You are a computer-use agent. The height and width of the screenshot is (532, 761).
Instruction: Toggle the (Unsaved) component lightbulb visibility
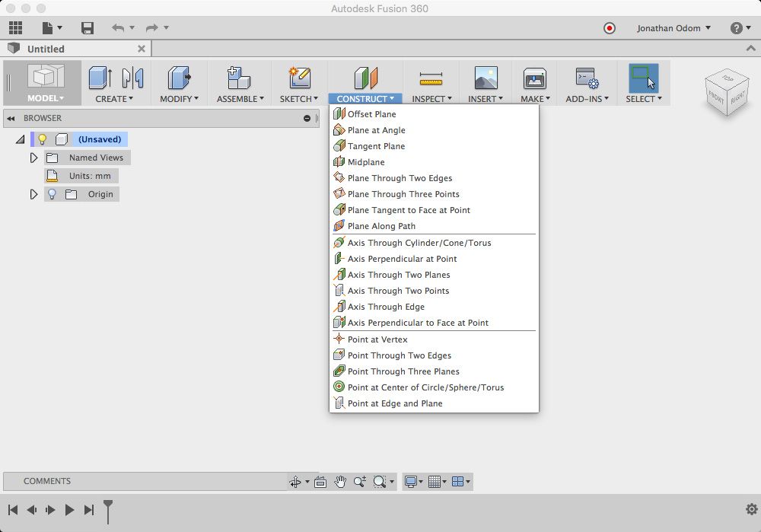pos(43,139)
